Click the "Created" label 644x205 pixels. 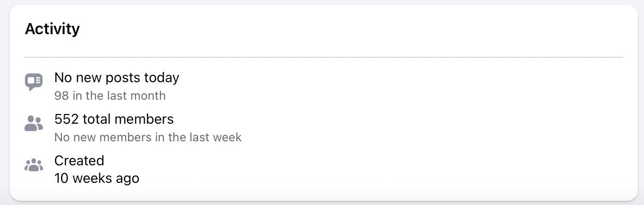(x=79, y=161)
